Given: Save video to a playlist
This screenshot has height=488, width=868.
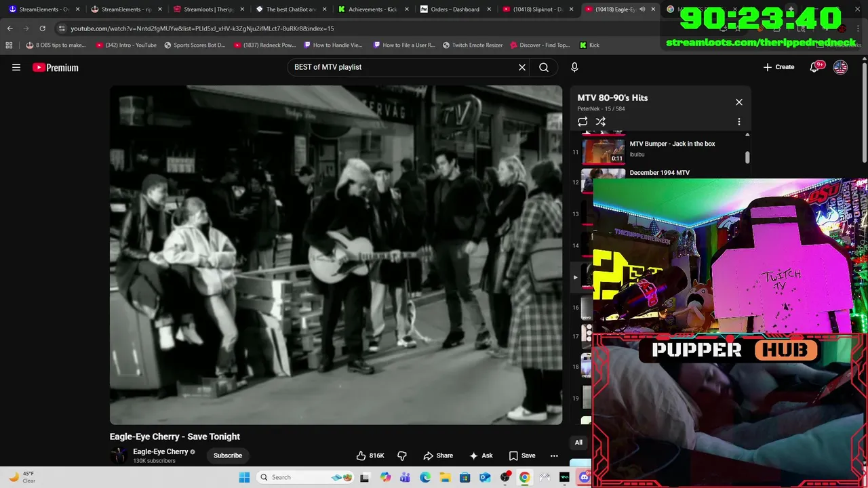Looking at the screenshot, I should 522,455.
